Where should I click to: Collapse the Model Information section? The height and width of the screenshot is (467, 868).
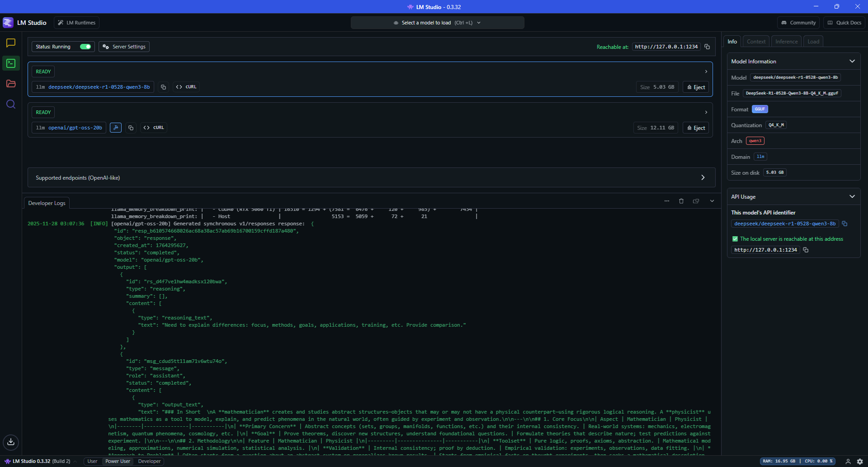click(852, 61)
